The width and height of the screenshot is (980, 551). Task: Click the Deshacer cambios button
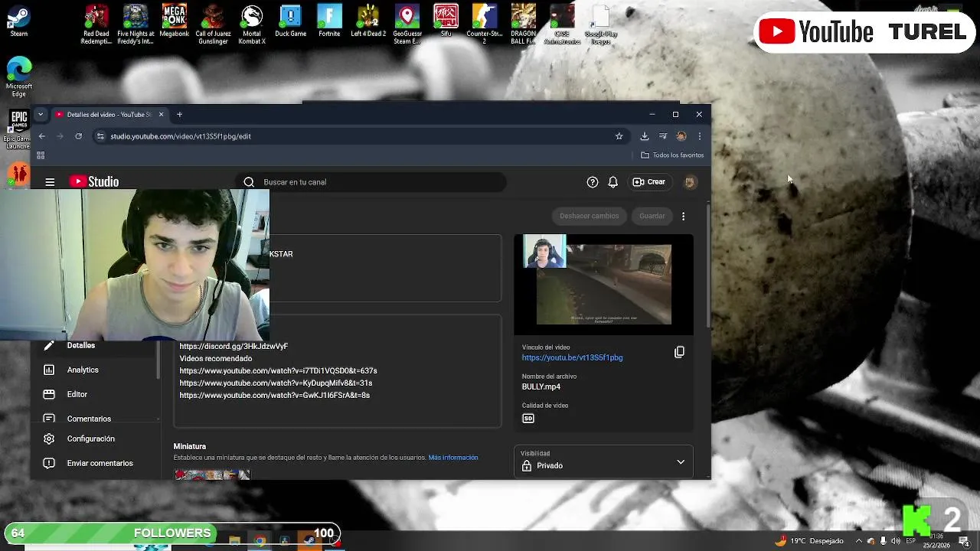[x=589, y=216]
